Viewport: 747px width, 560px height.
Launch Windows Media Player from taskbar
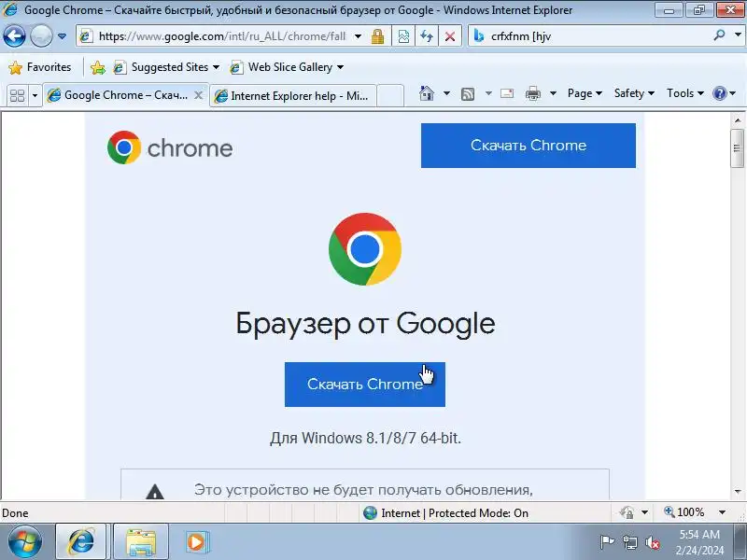pyautogui.click(x=195, y=542)
